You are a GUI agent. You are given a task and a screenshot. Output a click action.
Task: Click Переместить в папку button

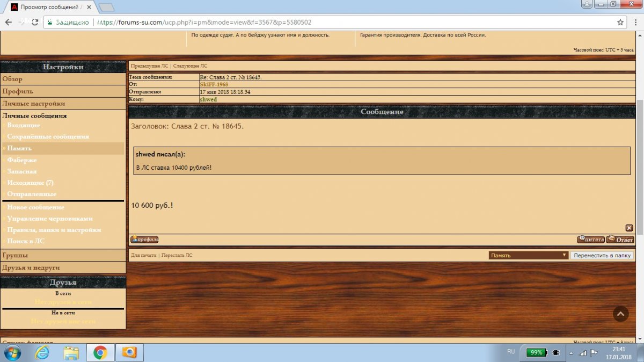coord(602,256)
